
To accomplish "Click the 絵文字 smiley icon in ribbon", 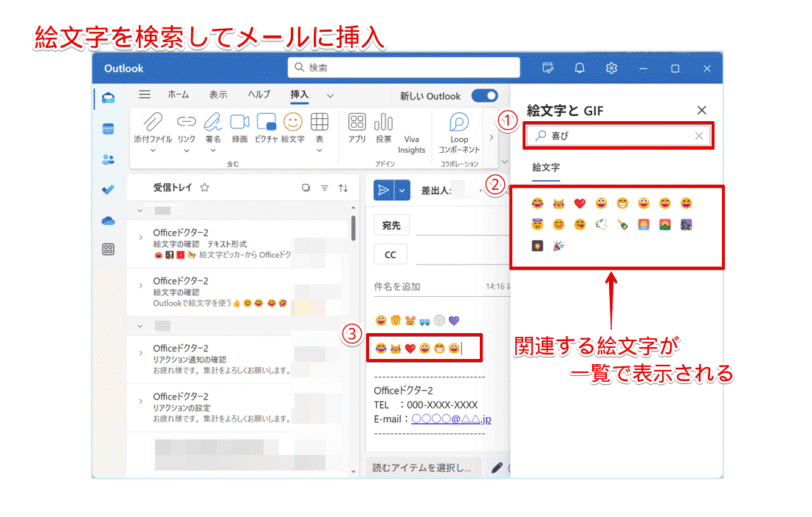I will click(293, 122).
